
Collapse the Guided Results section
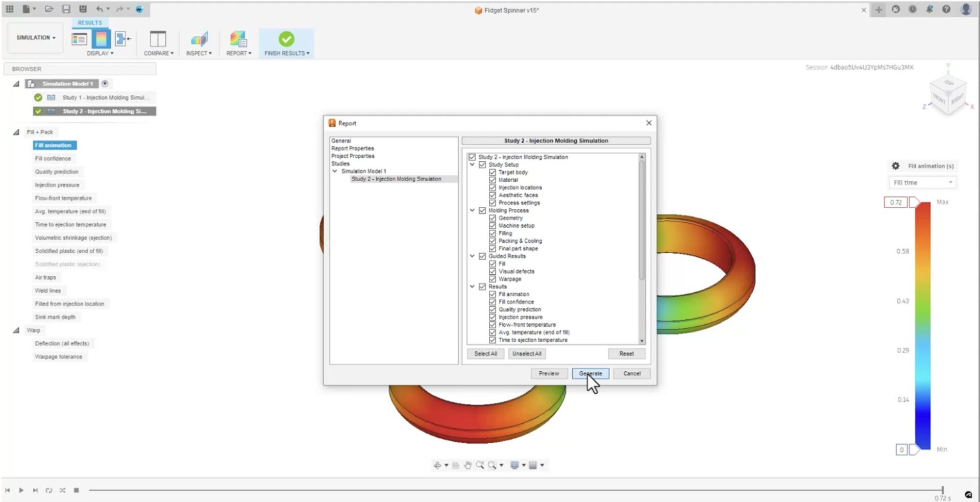point(472,256)
